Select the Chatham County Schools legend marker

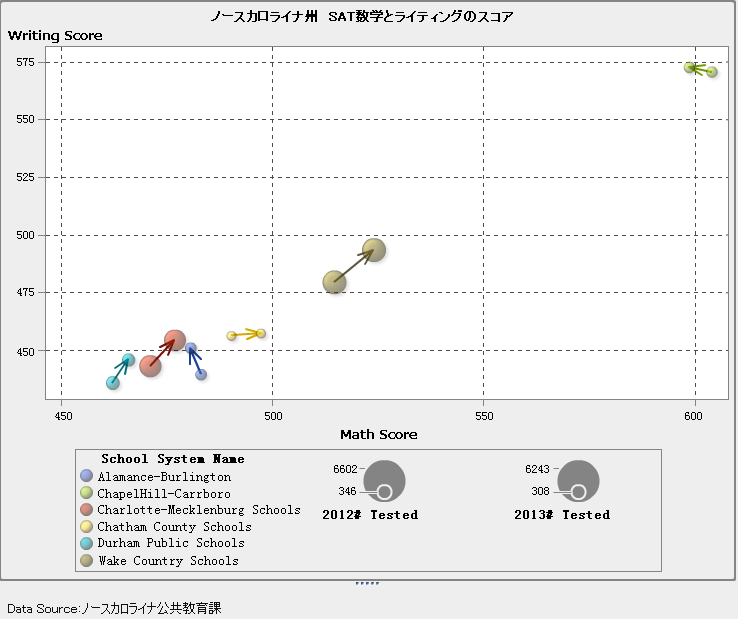[86, 527]
